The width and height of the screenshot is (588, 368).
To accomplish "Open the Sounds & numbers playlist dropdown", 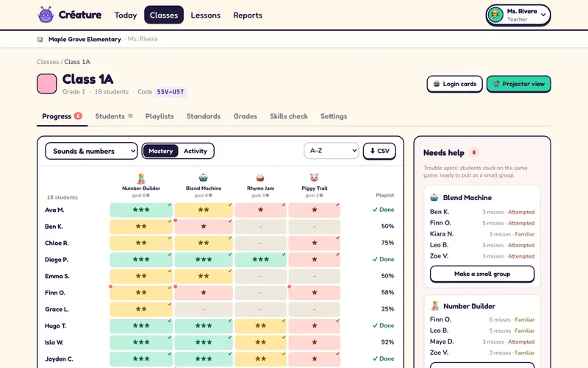I will click(x=91, y=151).
